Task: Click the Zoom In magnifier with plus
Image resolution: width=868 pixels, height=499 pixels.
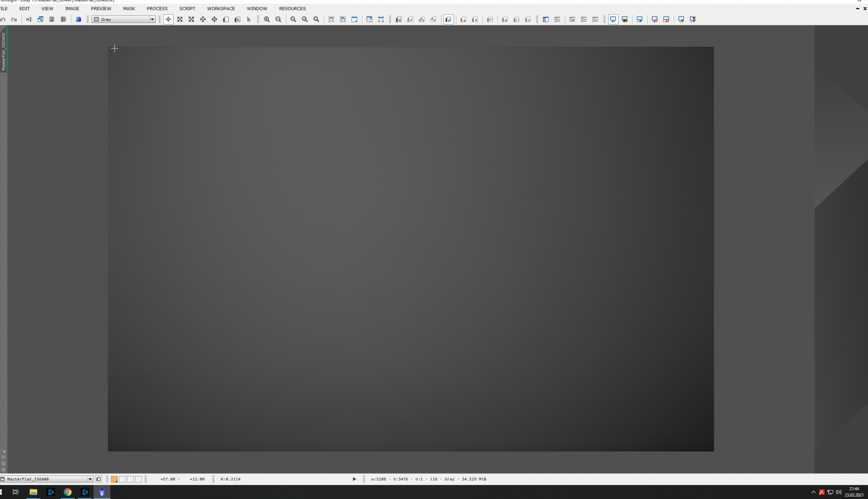Action: click(x=267, y=19)
